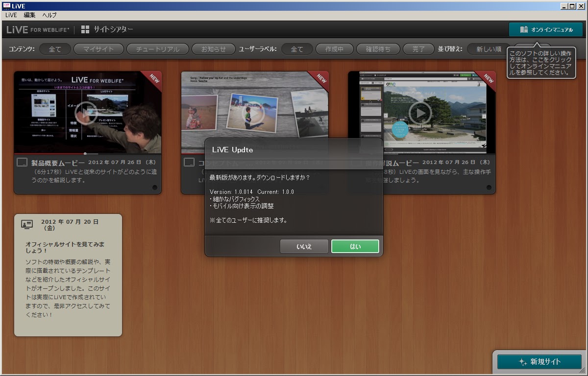Play the 製品概要ムービー video
The height and width of the screenshot is (376, 588).
(x=86, y=113)
